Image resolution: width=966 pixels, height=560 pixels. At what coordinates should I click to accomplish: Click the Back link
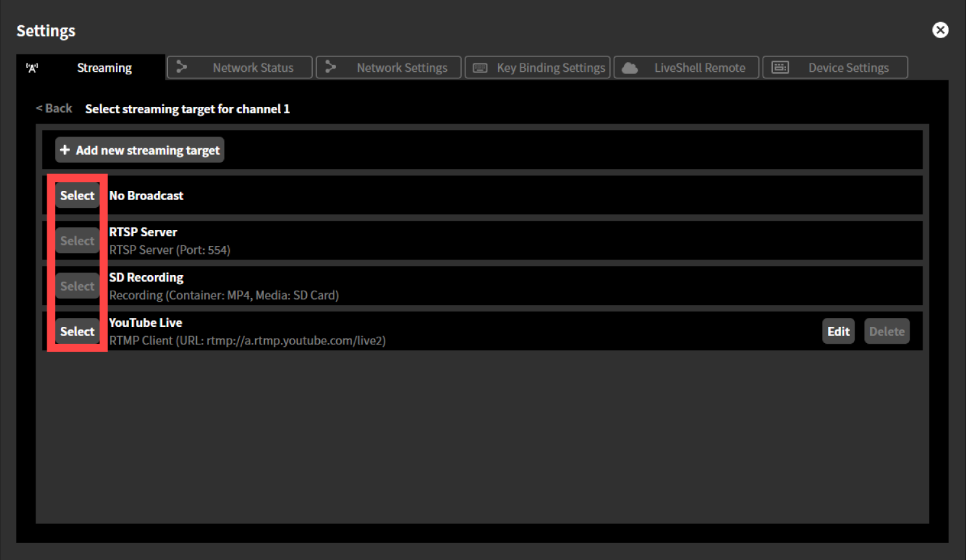tap(53, 108)
